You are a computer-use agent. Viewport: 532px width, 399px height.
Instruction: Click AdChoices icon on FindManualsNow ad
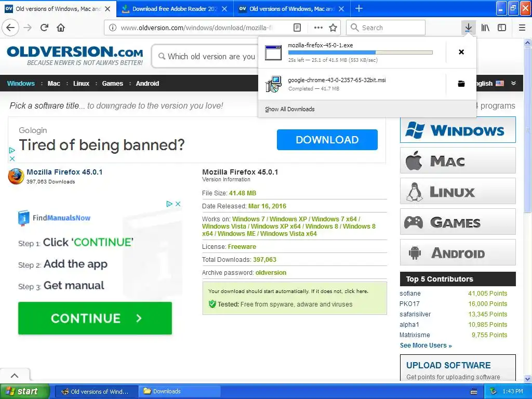[x=169, y=204]
